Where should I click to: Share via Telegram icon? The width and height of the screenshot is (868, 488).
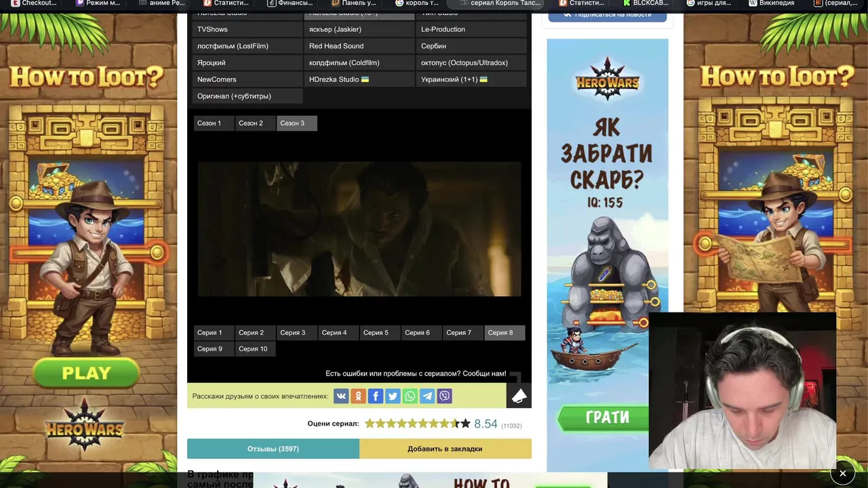[x=427, y=396]
